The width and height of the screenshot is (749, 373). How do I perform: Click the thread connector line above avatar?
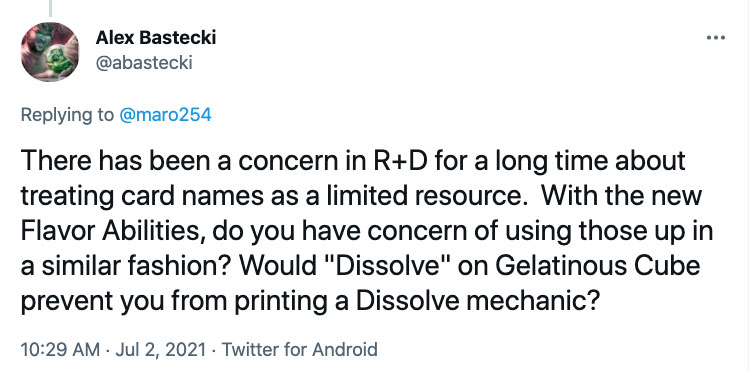click(50, 8)
